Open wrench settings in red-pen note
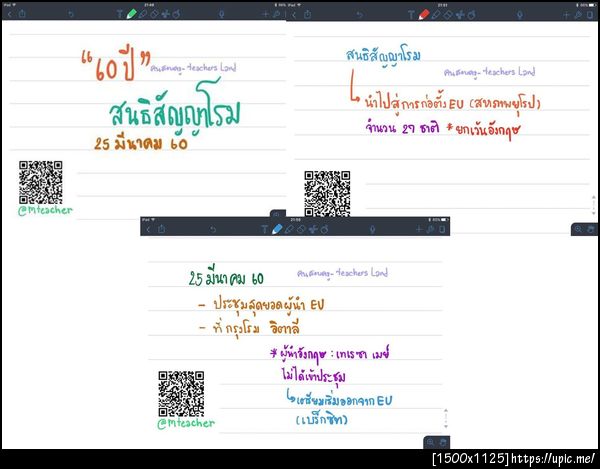 click(578, 15)
